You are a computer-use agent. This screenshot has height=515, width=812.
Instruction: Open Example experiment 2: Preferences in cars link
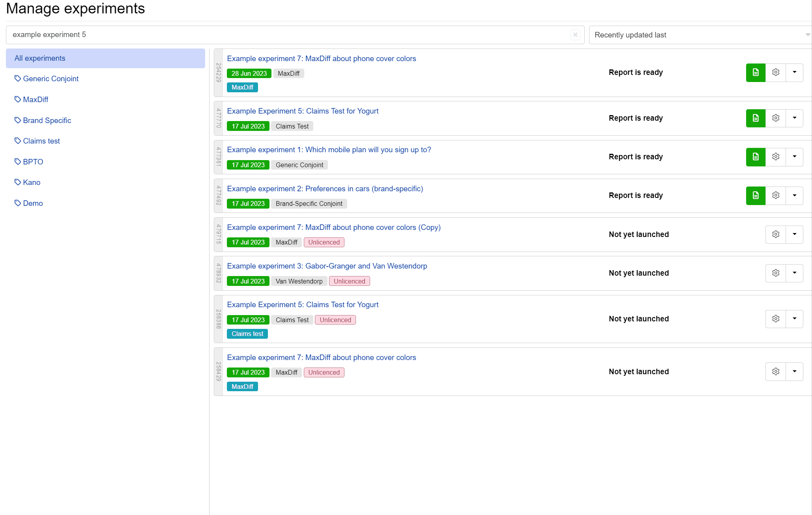tap(325, 189)
